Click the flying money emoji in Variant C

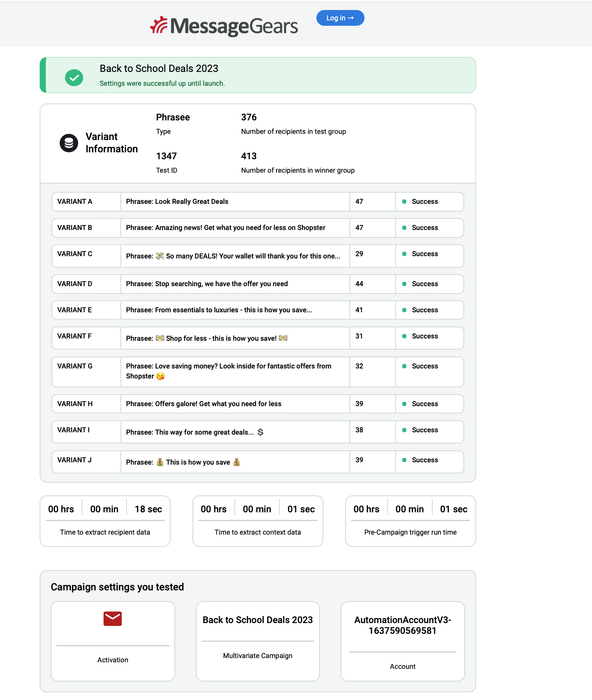point(160,256)
